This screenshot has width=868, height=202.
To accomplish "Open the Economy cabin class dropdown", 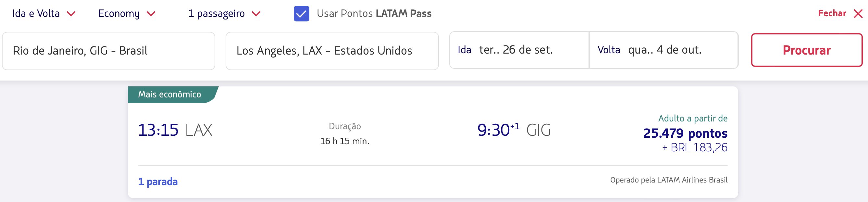I will 127,14.
